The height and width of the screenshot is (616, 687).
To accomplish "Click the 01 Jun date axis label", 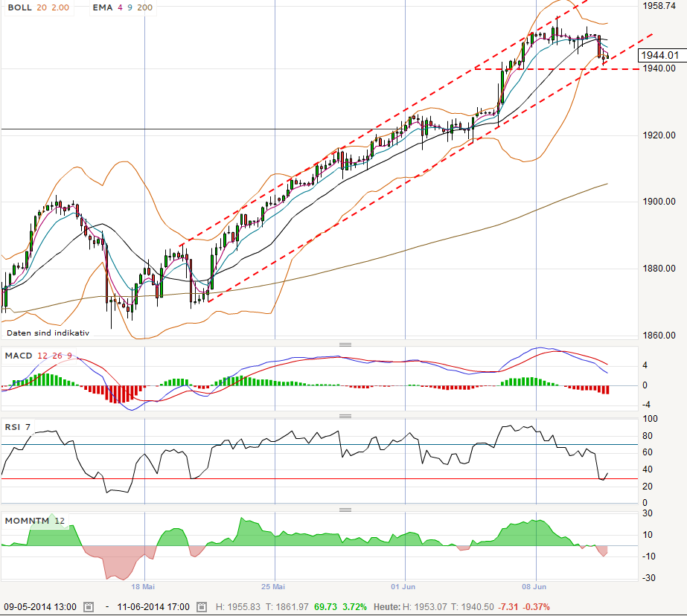I will tap(403, 587).
